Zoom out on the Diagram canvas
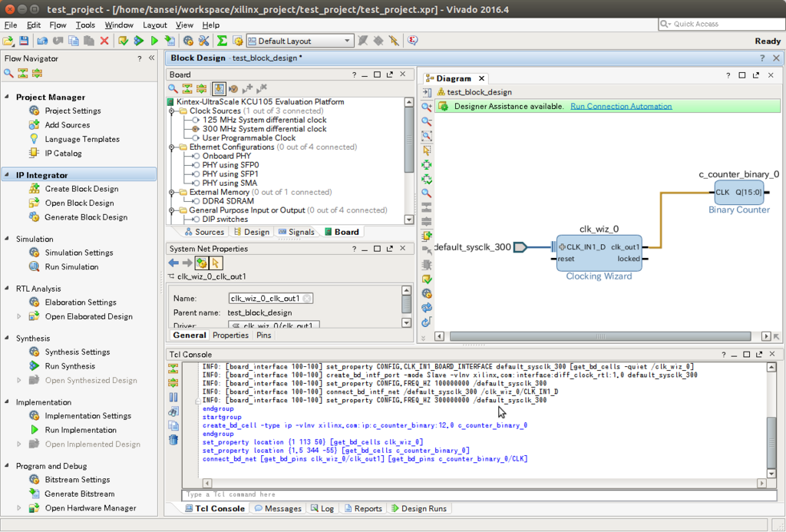 point(427,121)
